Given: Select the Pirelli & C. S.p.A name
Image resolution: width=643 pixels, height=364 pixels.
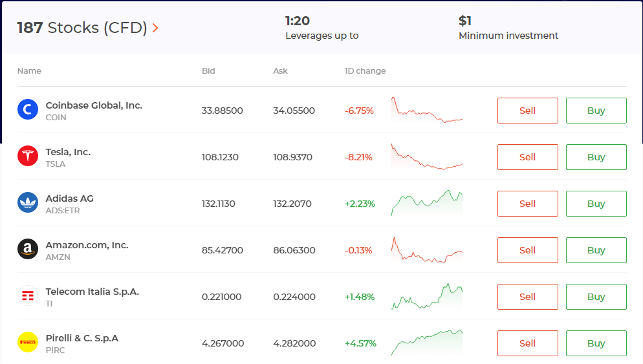Looking at the screenshot, I should (82, 338).
